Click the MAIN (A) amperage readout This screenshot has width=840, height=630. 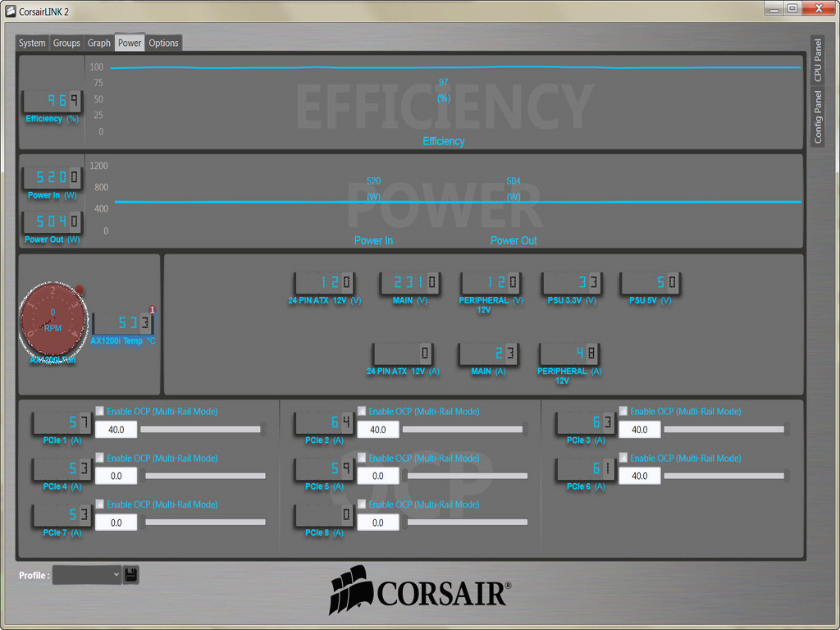pos(488,354)
